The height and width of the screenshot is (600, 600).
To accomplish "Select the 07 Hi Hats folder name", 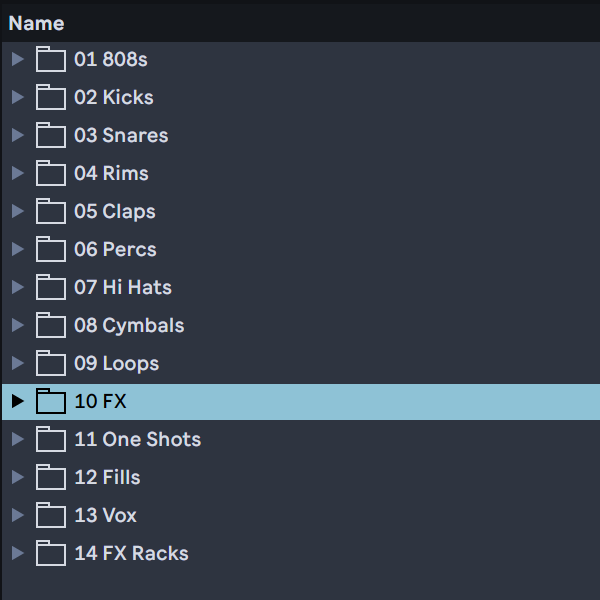I will point(122,288).
